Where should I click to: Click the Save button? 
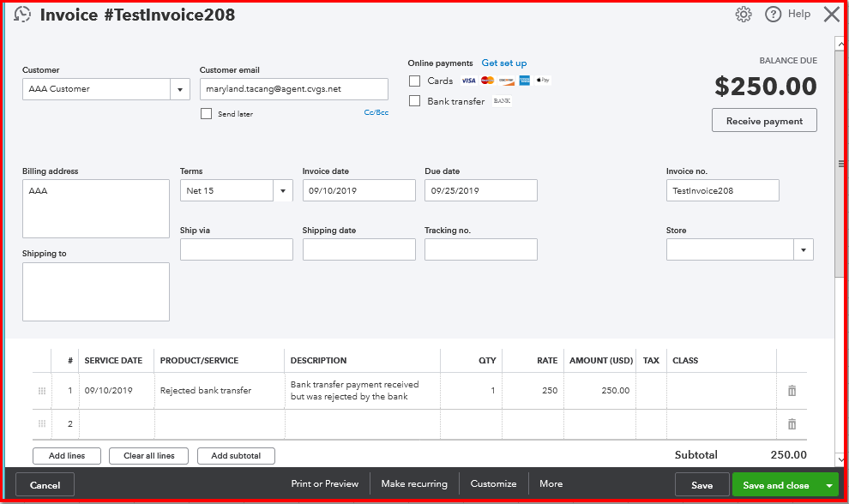pos(701,485)
